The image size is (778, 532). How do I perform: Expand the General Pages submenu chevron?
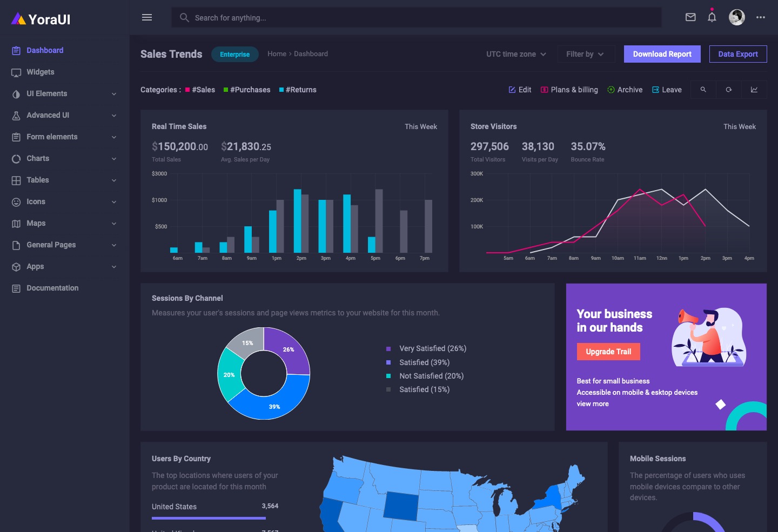coord(114,245)
